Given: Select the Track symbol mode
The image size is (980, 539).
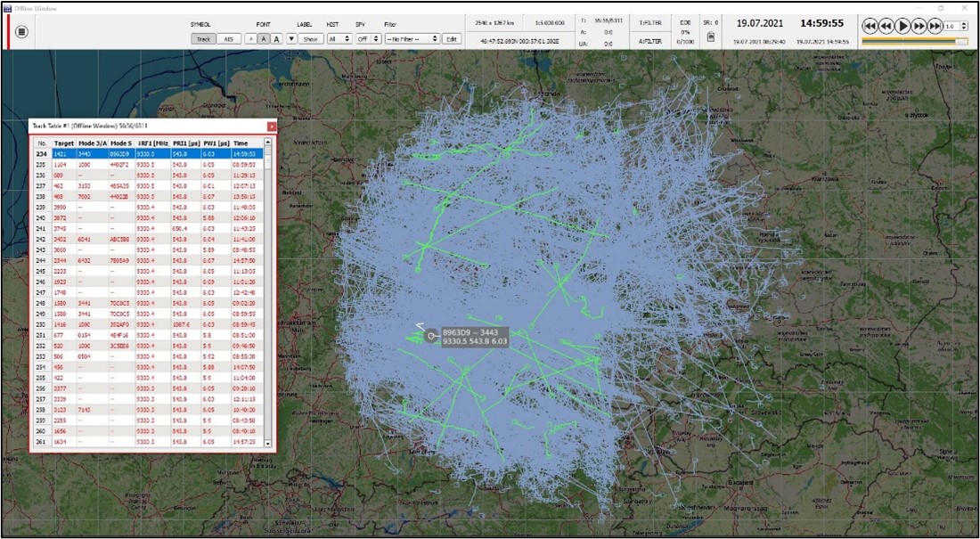Looking at the screenshot, I should [203, 39].
